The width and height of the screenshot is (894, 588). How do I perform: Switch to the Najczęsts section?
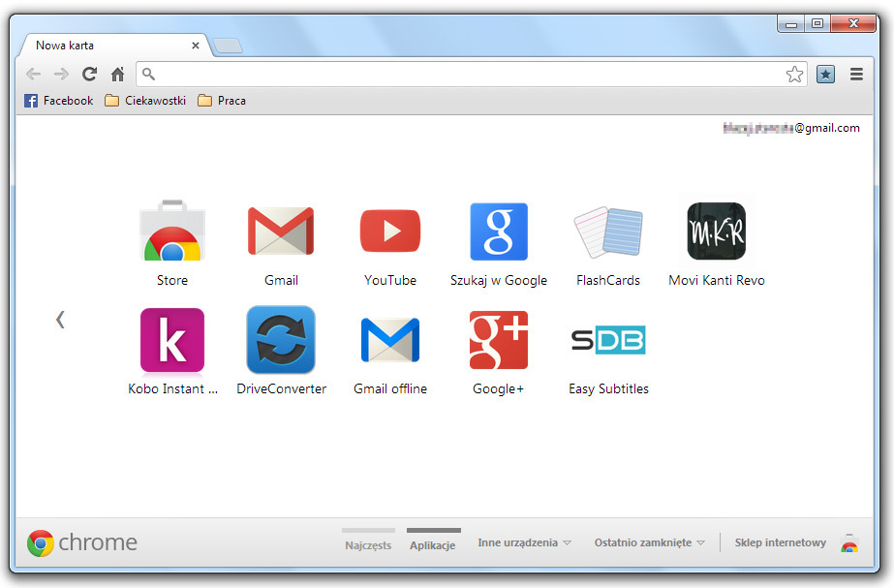coord(368,541)
